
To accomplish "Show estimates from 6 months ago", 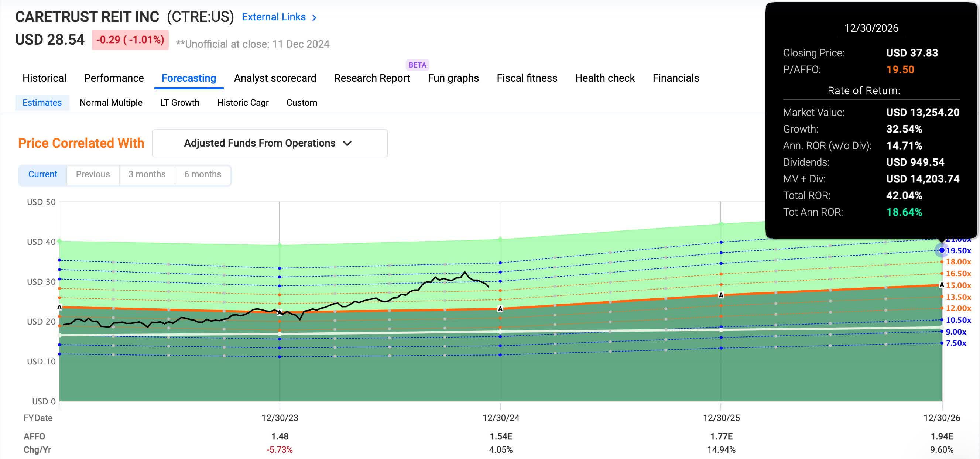I will click(x=203, y=174).
